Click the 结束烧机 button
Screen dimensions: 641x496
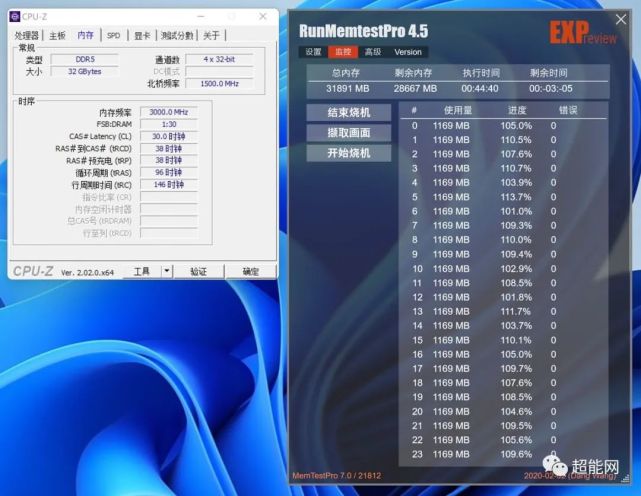[349, 112]
